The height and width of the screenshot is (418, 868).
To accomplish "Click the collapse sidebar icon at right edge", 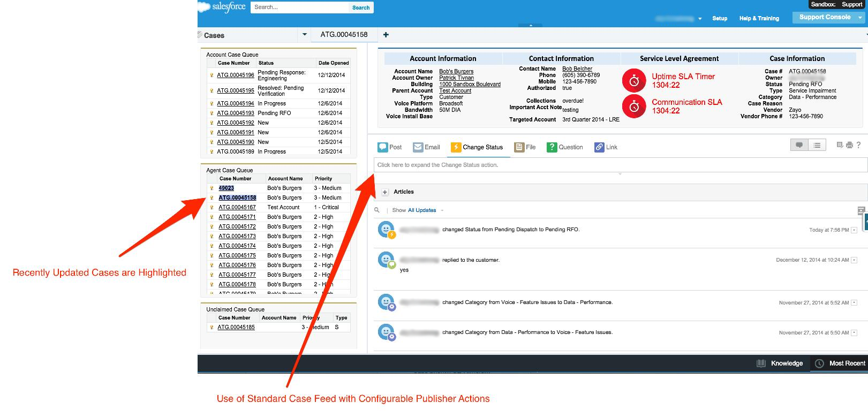I will [866, 222].
